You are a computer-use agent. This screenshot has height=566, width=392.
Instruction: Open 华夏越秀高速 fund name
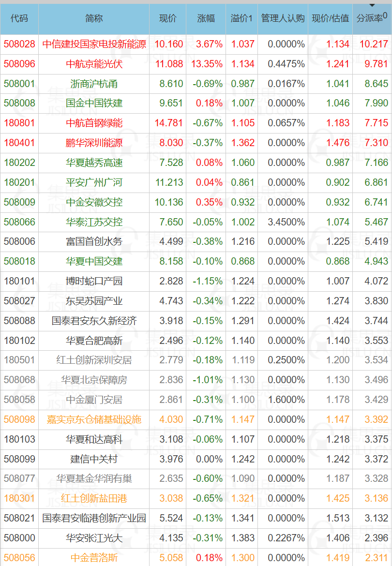click(x=94, y=163)
